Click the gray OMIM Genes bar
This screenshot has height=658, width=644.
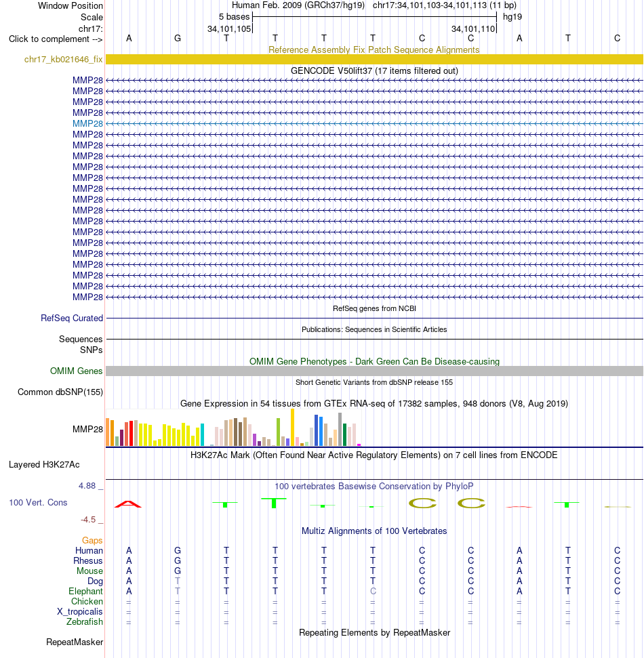tap(374, 371)
